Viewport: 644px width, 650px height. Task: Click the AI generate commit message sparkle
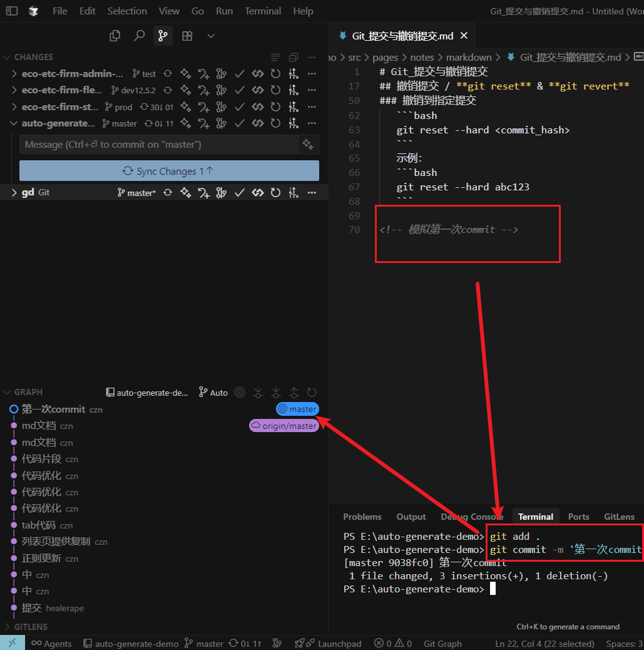(x=307, y=145)
